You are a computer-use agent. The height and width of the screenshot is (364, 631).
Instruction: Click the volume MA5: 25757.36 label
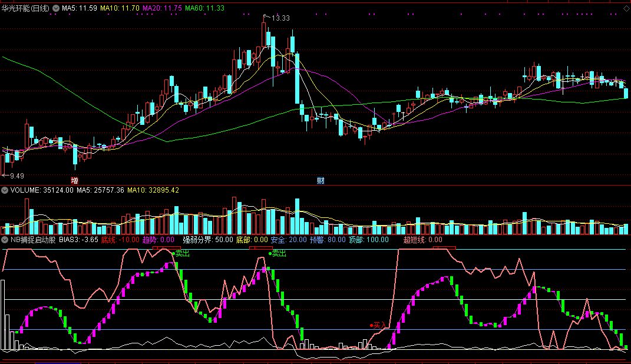coord(100,190)
